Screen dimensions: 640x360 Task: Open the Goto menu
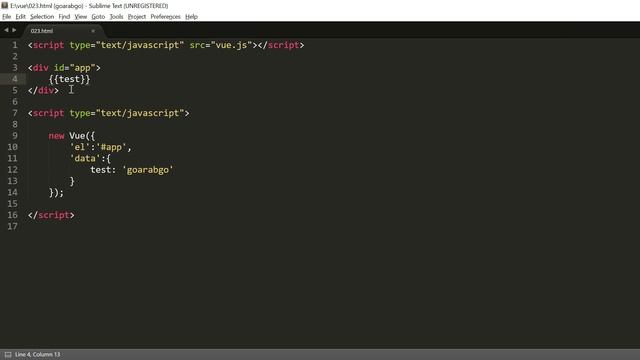(98, 17)
